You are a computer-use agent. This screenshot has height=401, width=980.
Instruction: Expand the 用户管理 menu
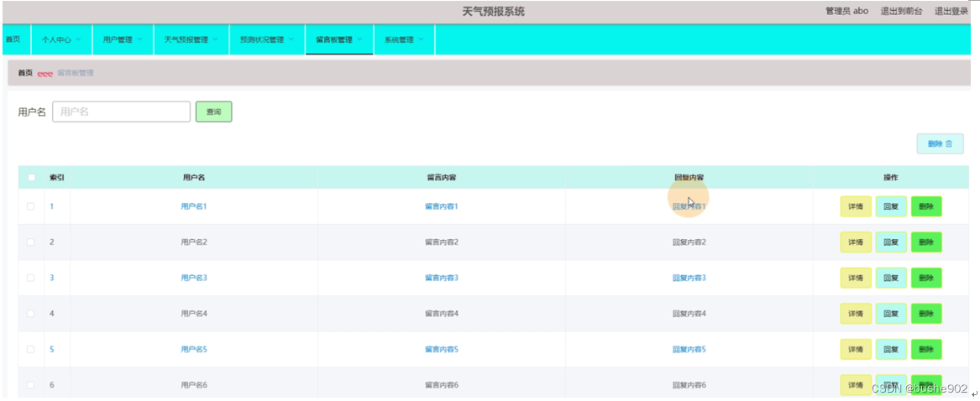coord(123,39)
